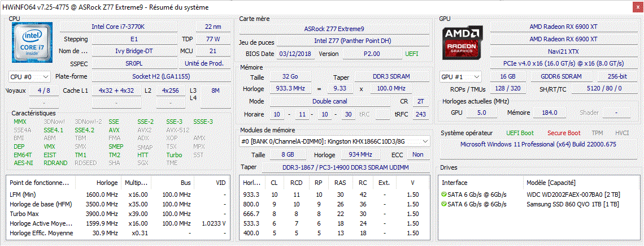Select the LFM (Min) row
The width and height of the screenshot is (644, 246).
(118, 194)
